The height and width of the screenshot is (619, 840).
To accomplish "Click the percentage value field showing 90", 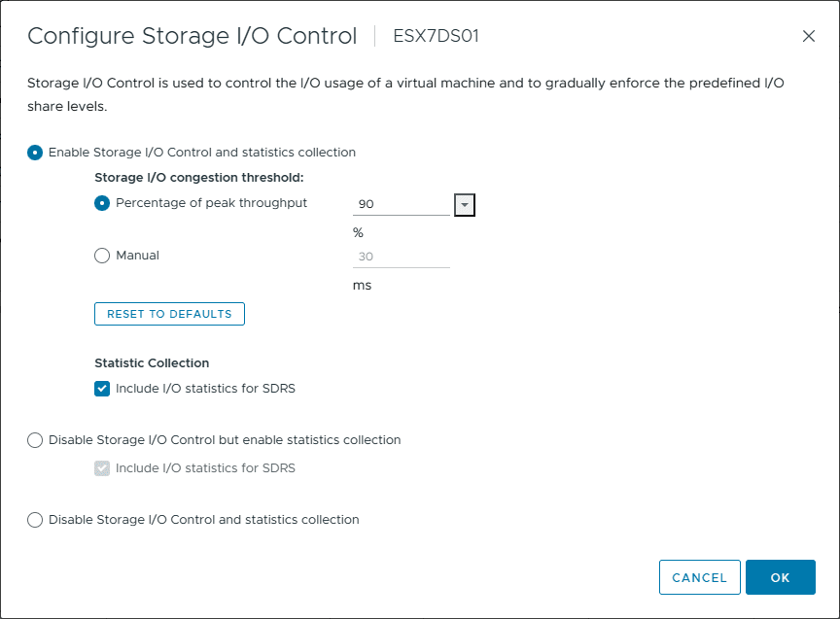I will pyautogui.click(x=401, y=204).
